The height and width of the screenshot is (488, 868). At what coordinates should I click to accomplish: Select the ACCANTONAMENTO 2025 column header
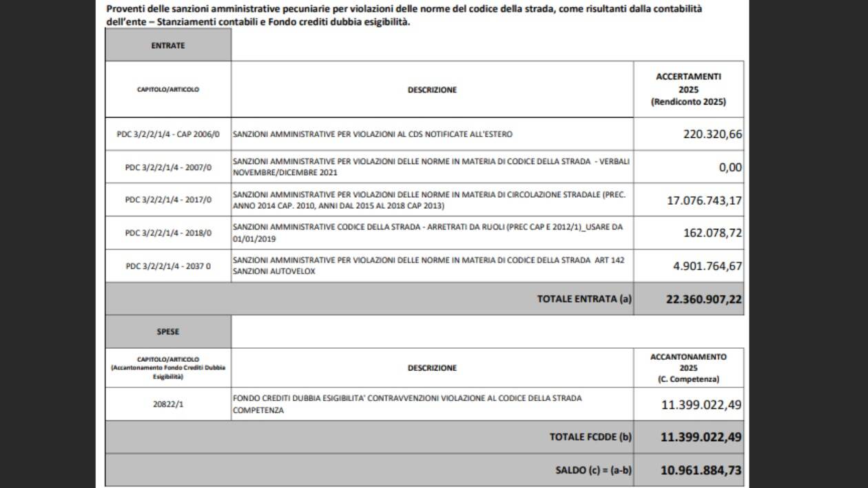tap(688, 368)
